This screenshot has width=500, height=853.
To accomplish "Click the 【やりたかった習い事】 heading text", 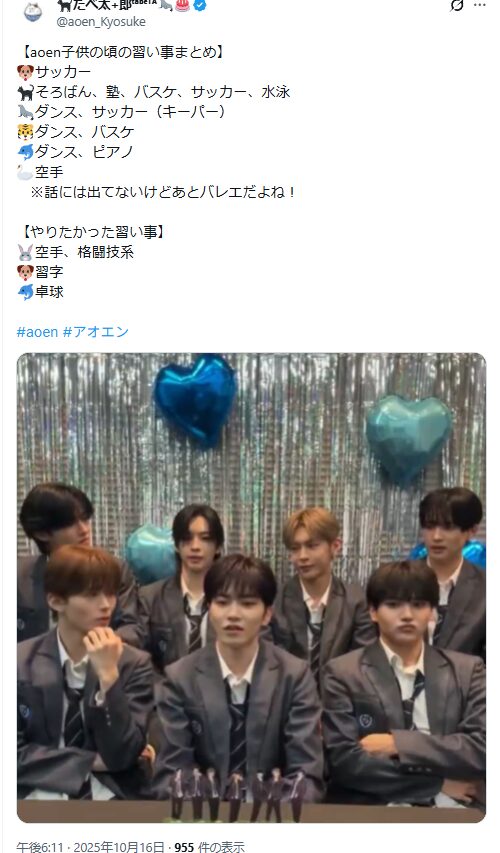I will [x=92, y=232].
